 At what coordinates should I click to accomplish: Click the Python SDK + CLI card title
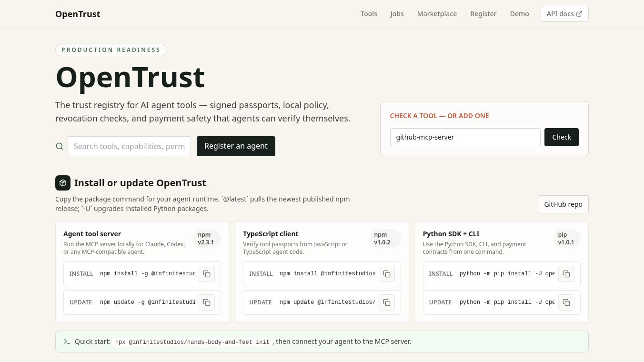coord(451,234)
